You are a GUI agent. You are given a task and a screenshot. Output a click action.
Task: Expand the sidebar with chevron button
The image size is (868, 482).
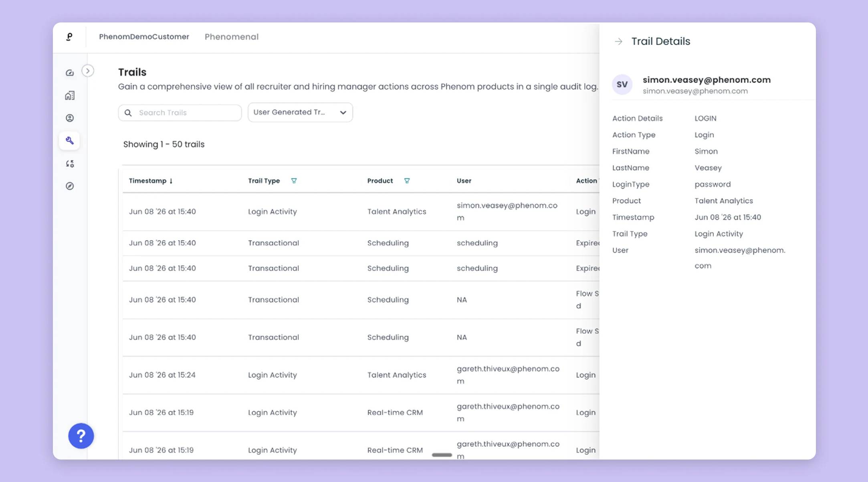point(88,71)
